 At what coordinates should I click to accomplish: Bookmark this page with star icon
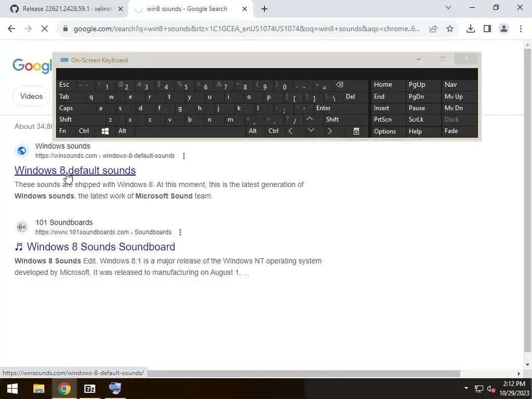pos(450,29)
